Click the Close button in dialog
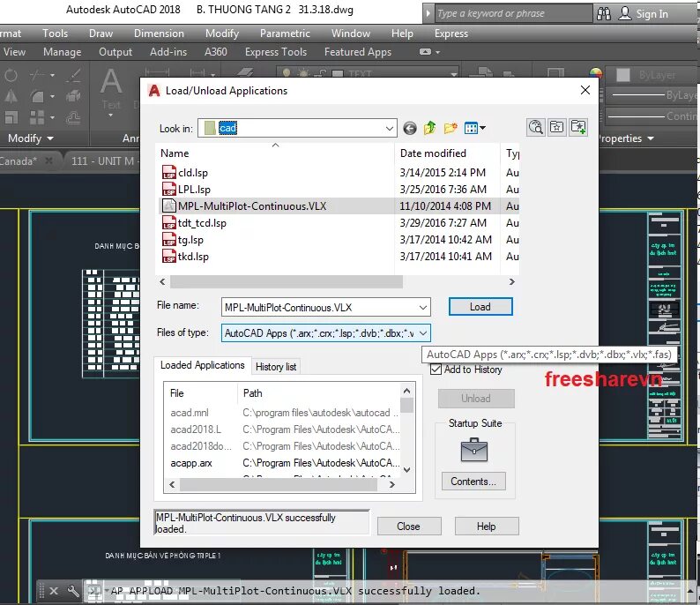The height and width of the screenshot is (605, 700). click(409, 527)
